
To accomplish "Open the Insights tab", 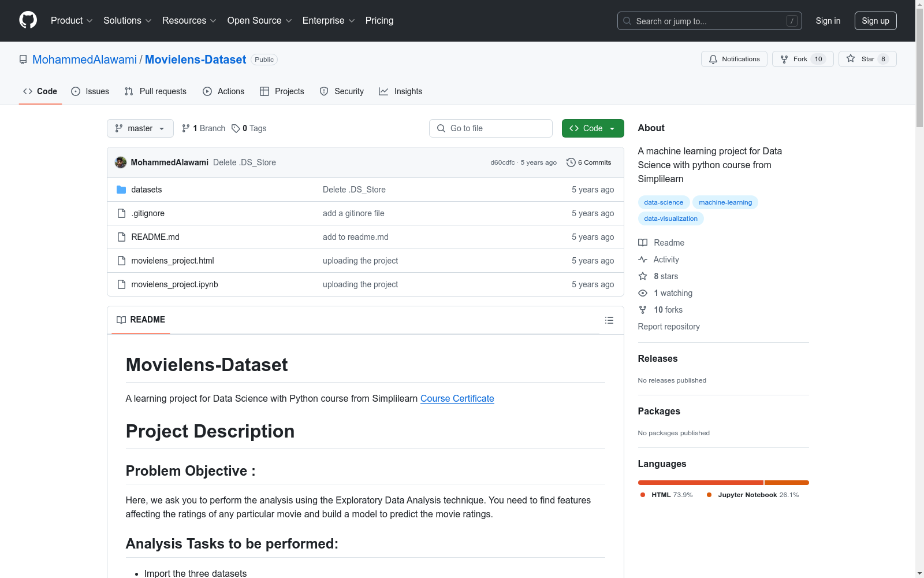I will [401, 91].
